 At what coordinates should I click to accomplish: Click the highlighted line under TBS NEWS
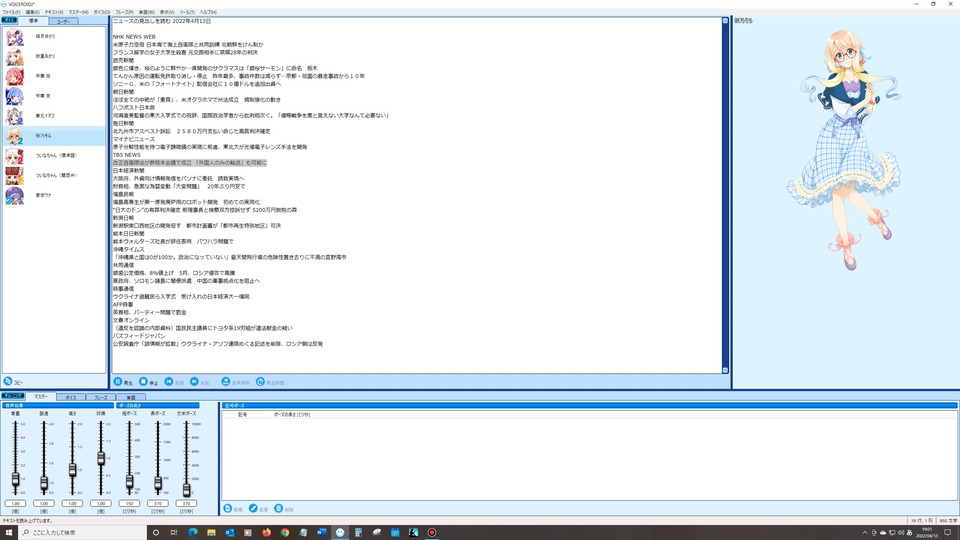click(190, 163)
